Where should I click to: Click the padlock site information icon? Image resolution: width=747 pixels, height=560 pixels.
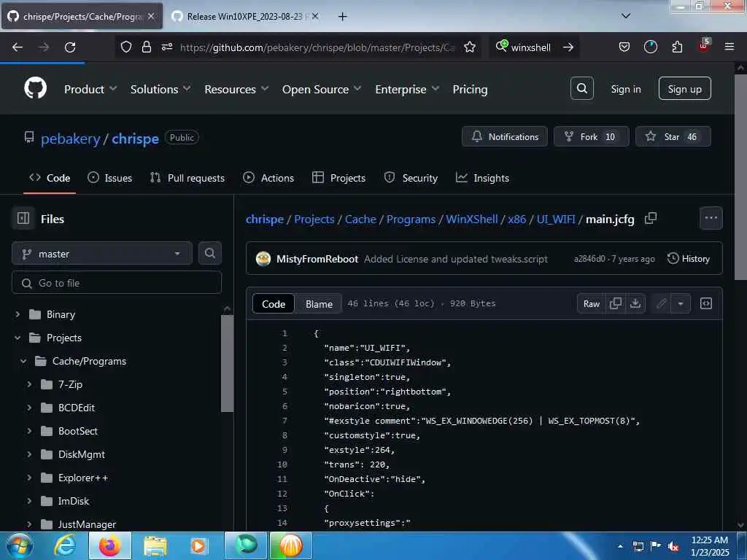pyautogui.click(x=146, y=47)
